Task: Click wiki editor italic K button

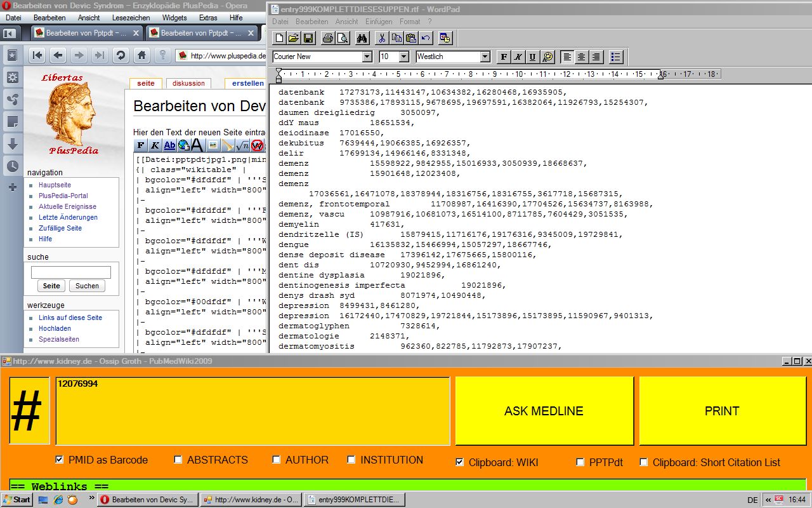Action: (x=155, y=145)
